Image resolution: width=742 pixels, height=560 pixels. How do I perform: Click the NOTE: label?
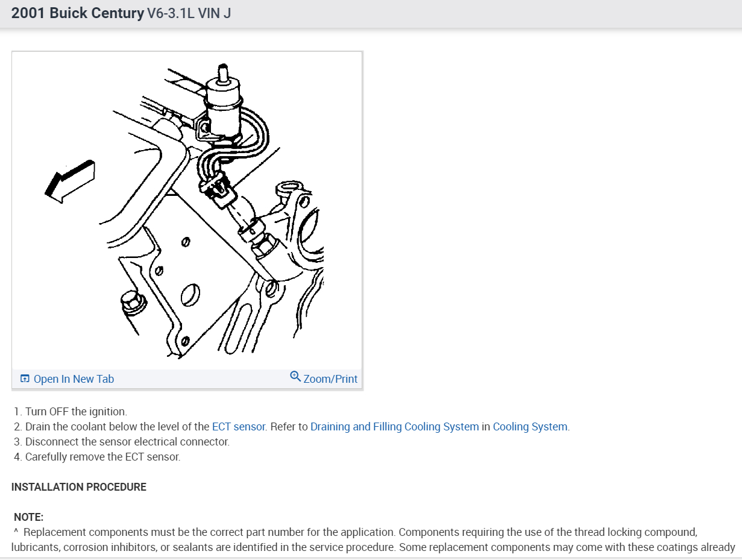[29, 517]
